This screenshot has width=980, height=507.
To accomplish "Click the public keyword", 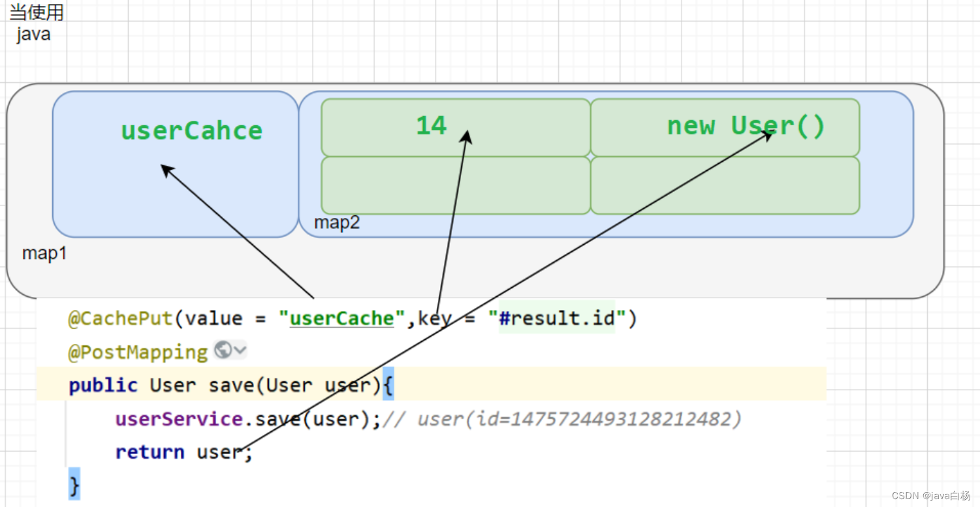I will (103, 385).
